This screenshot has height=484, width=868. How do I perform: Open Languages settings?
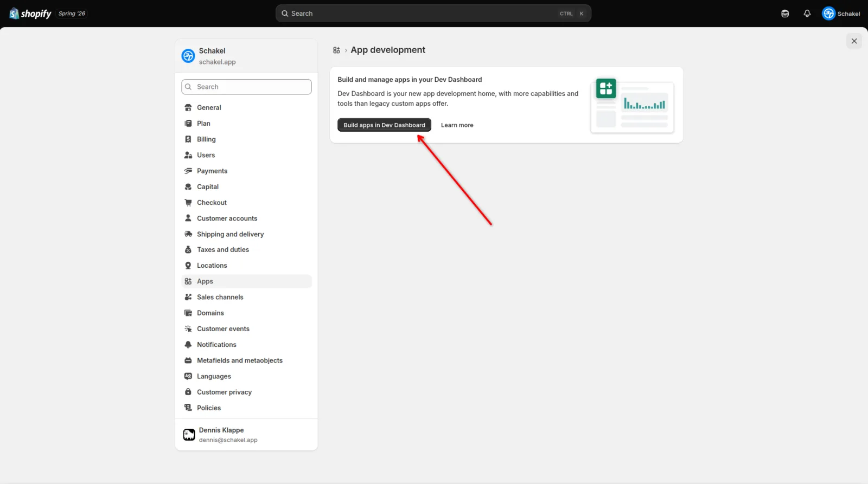pos(246,376)
